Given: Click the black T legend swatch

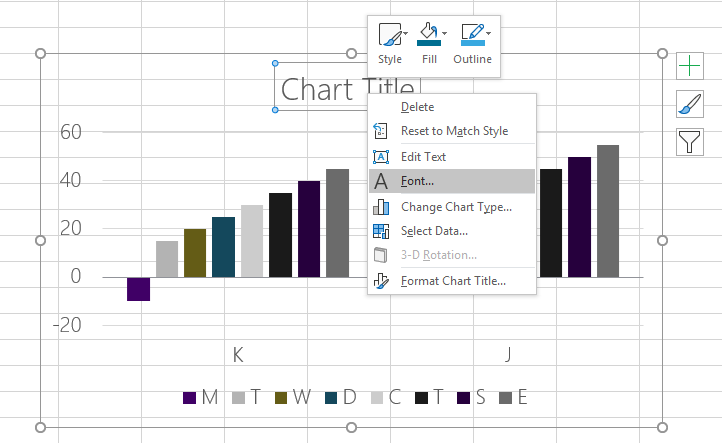Looking at the screenshot, I should pyautogui.click(x=421, y=397).
